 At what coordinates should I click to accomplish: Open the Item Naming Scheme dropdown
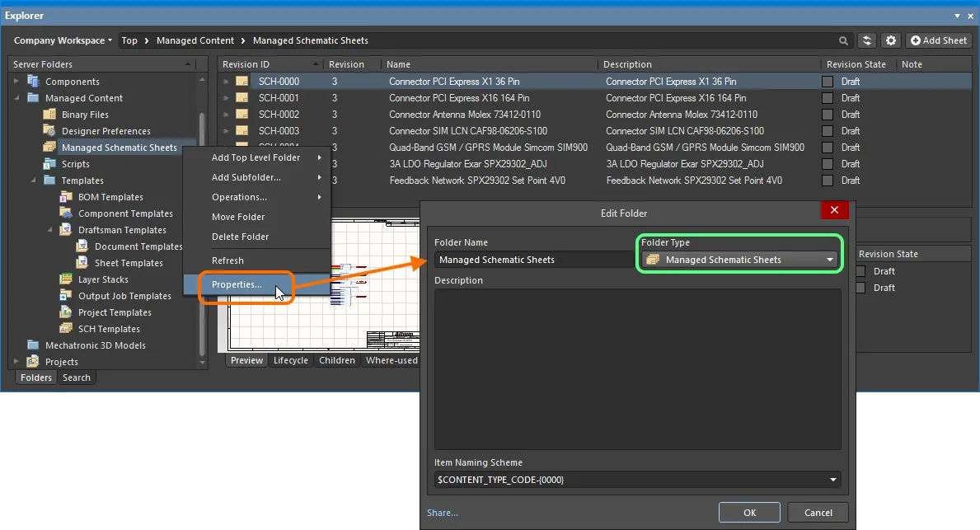832,479
